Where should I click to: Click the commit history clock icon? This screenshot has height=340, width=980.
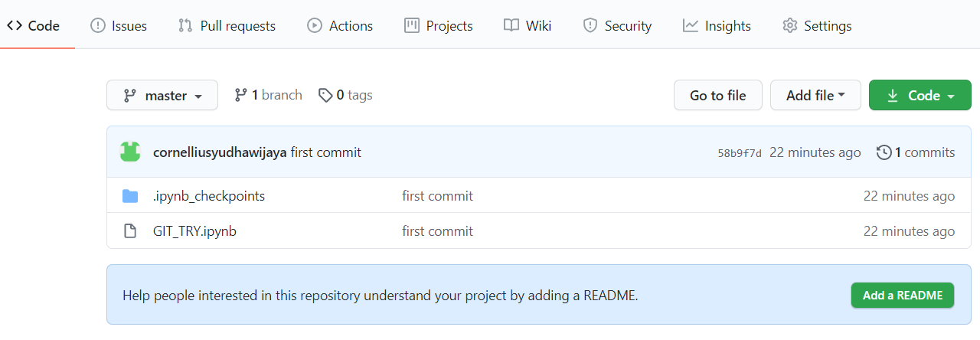click(x=884, y=152)
